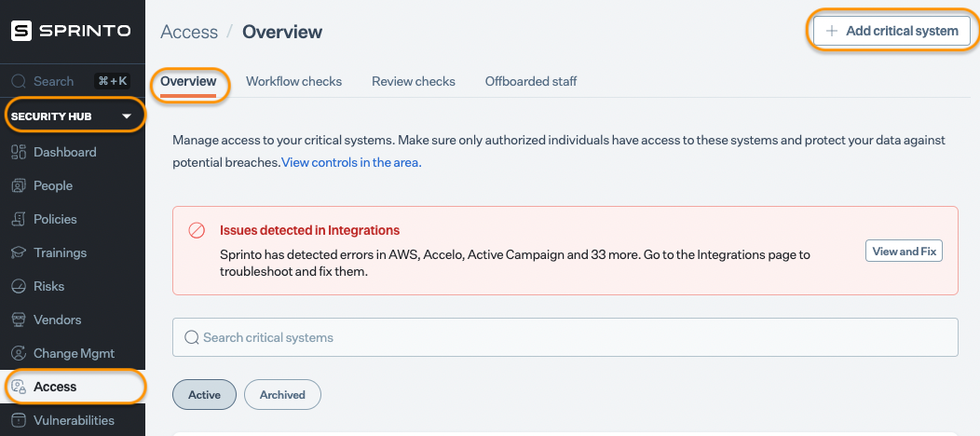This screenshot has width=980, height=436.
Task: Click the Dashboard sidebar icon
Action: click(x=19, y=152)
